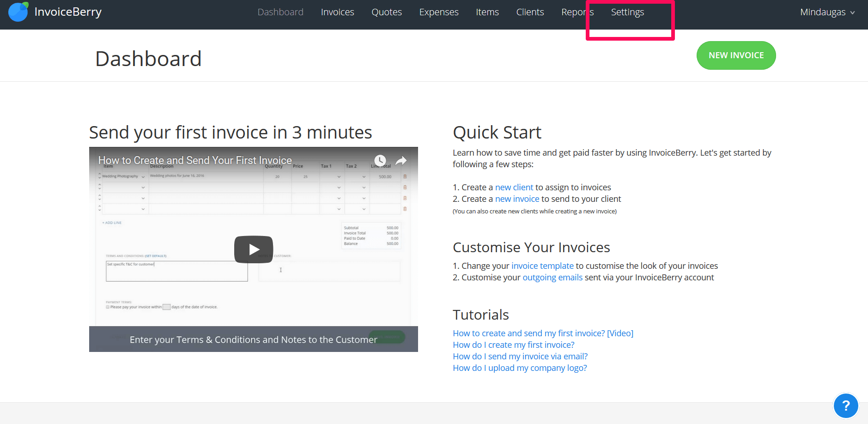Click the video Share arrow icon
The image size is (868, 424).
click(x=401, y=160)
